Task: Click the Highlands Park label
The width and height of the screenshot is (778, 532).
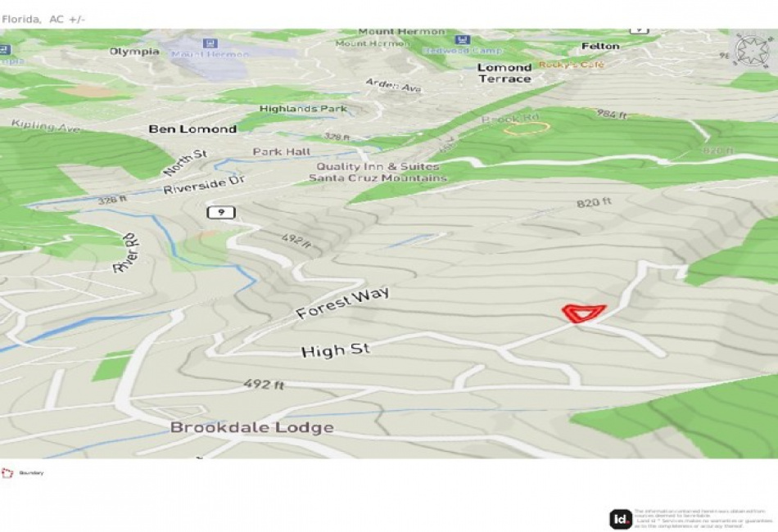Action: 303,109
